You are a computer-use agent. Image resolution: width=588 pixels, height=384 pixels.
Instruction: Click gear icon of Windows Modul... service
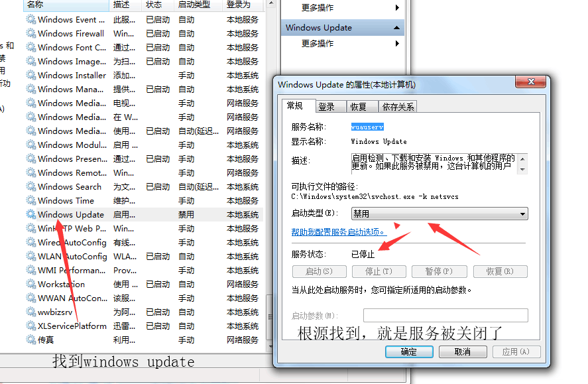click(30, 145)
